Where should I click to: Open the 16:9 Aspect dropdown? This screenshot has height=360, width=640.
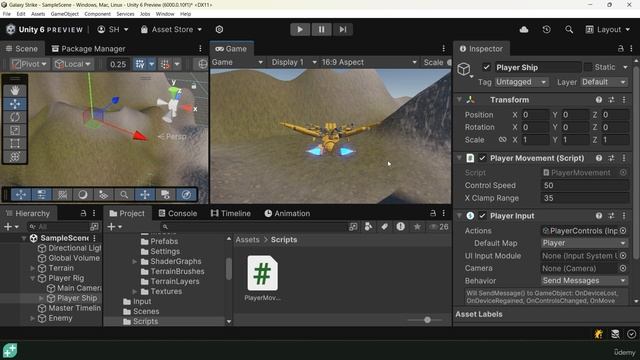[369, 62]
